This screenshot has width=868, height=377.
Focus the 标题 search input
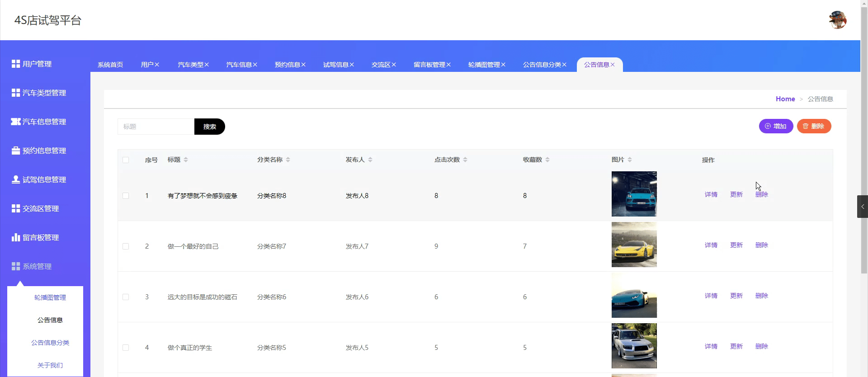point(156,127)
